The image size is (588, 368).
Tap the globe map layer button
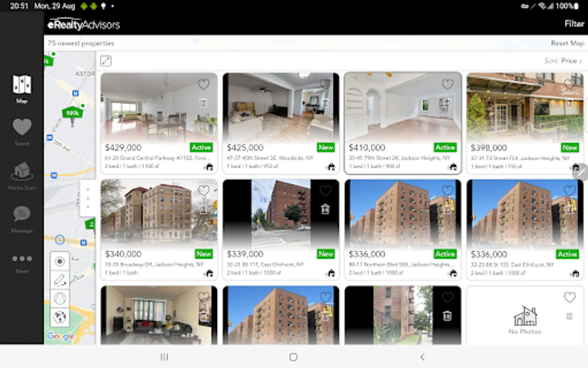coord(60,317)
